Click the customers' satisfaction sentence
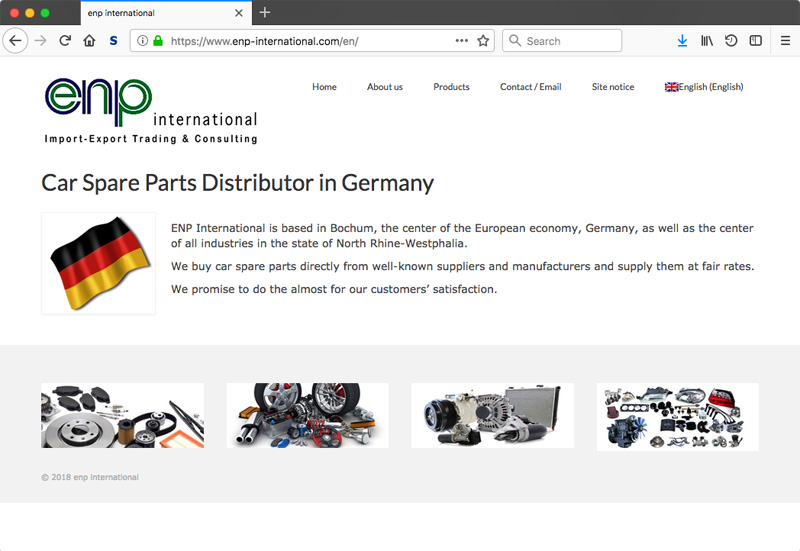800x551 pixels. 334,289
